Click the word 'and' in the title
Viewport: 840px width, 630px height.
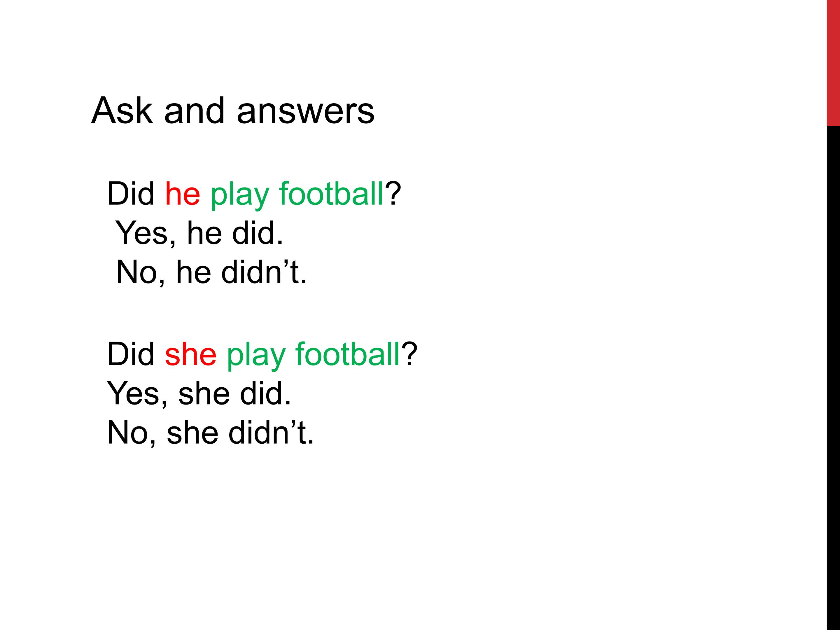(x=195, y=111)
